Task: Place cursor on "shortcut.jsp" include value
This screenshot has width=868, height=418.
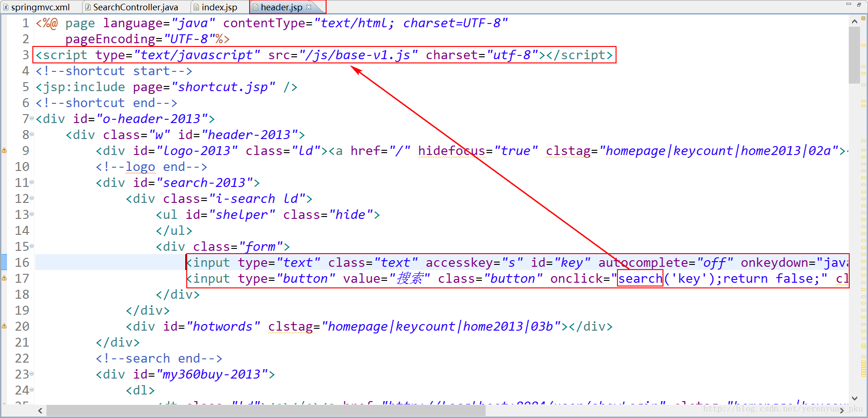Action: pos(223,87)
